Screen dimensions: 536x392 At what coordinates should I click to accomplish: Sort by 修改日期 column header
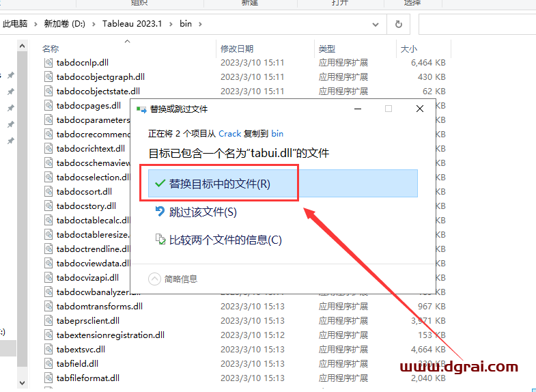[236, 49]
